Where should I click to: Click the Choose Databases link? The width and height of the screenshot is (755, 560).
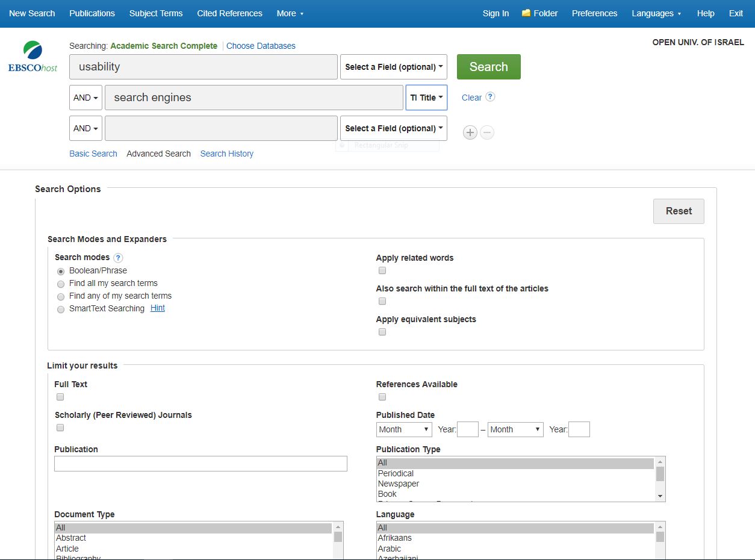(261, 46)
